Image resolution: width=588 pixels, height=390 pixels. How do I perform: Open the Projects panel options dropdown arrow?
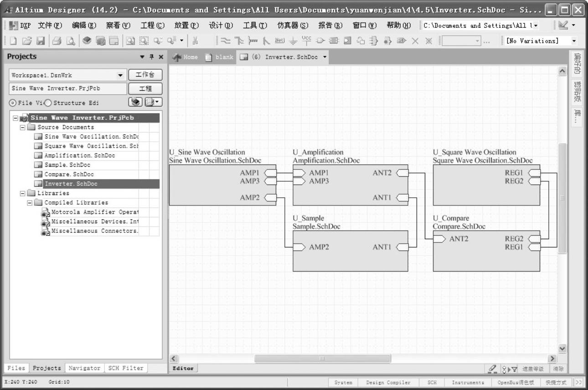coord(143,57)
